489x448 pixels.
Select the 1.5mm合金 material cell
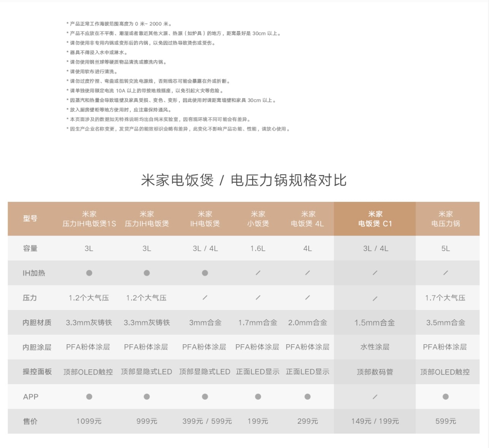click(x=375, y=323)
